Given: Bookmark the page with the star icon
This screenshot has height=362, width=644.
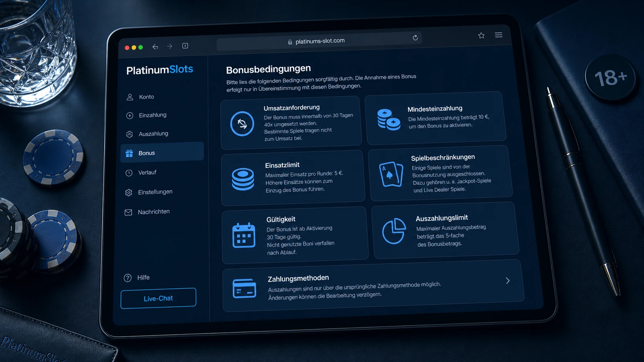Looking at the screenshot, I should pos(481,35).
